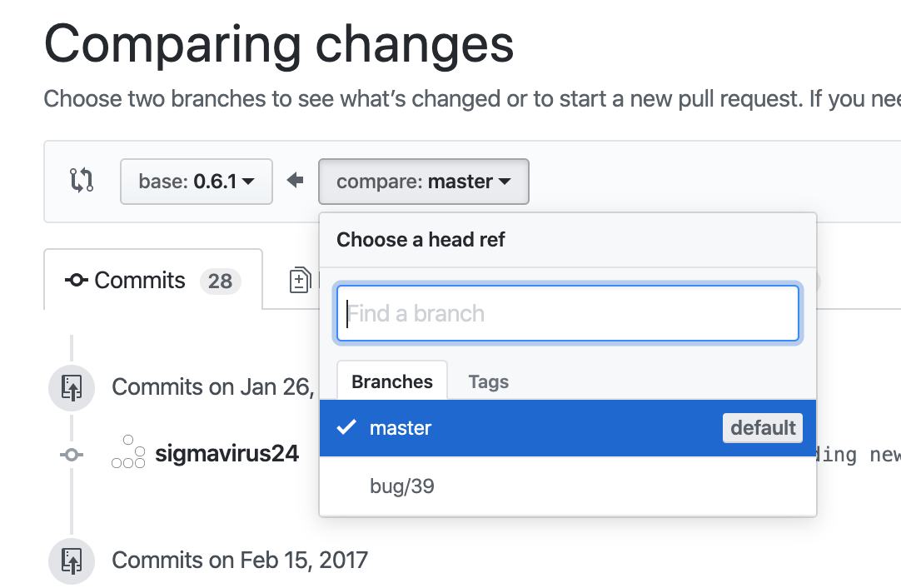Click inside the Find a branch field

click(x=568, y=314)
